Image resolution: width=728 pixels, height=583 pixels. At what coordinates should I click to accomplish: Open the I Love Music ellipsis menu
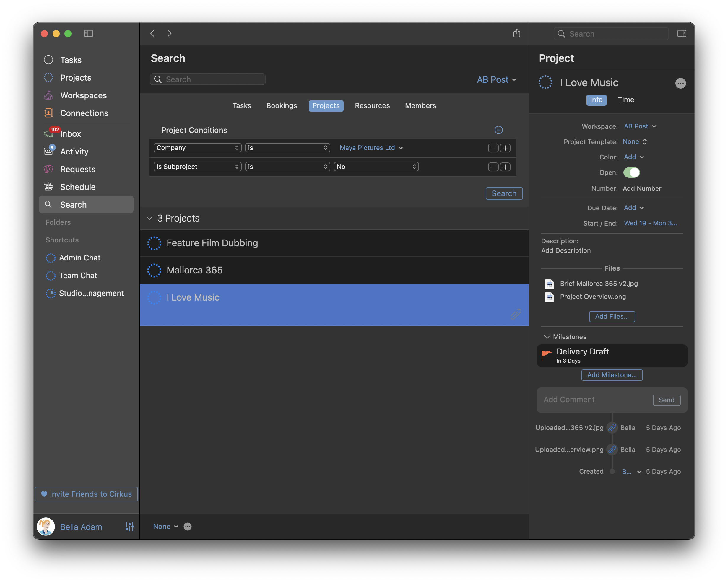(x=680, y=83)
